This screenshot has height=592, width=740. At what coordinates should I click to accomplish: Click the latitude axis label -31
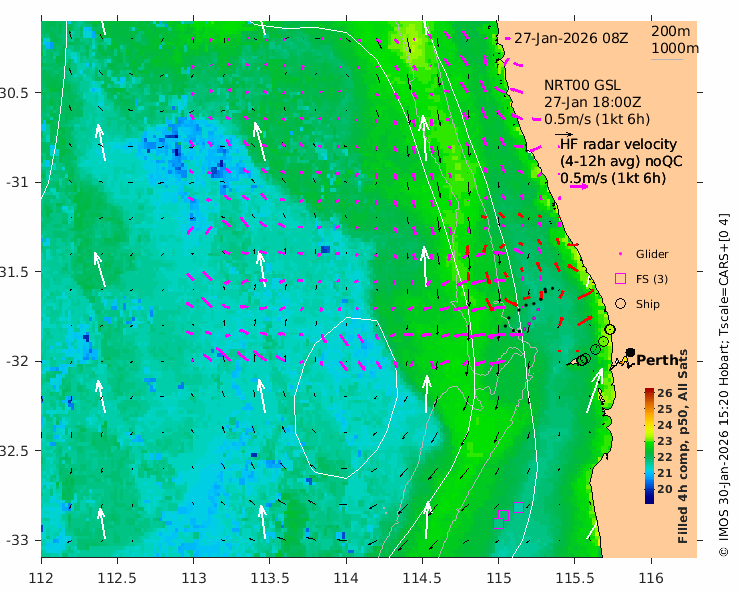click(17, 182)
